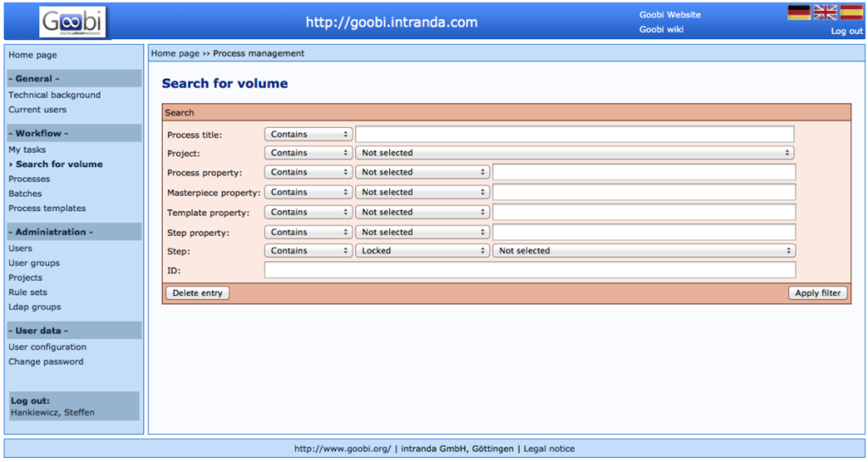Switch language to English flag
Screen dimensions: 868x462
pyautogui.click(x=826, y=12)
